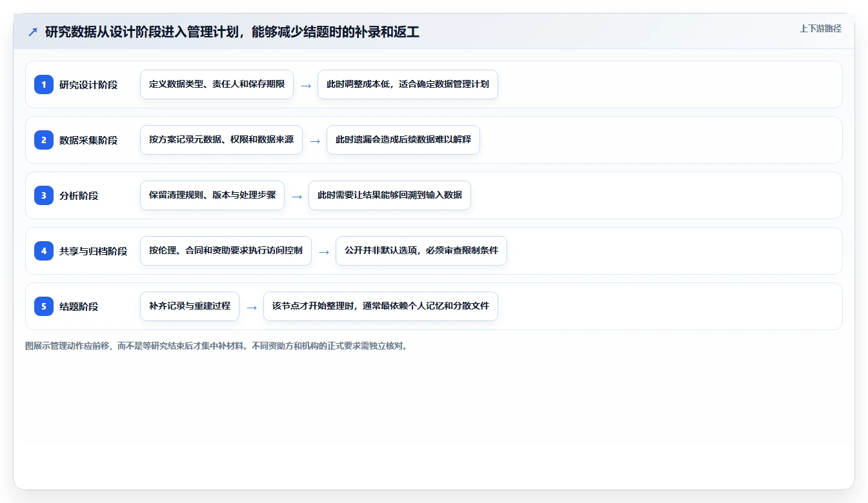868x503 pixels.
Task: Select the 补齐记录与重建过程 box
Action: [x=190, y=306]
